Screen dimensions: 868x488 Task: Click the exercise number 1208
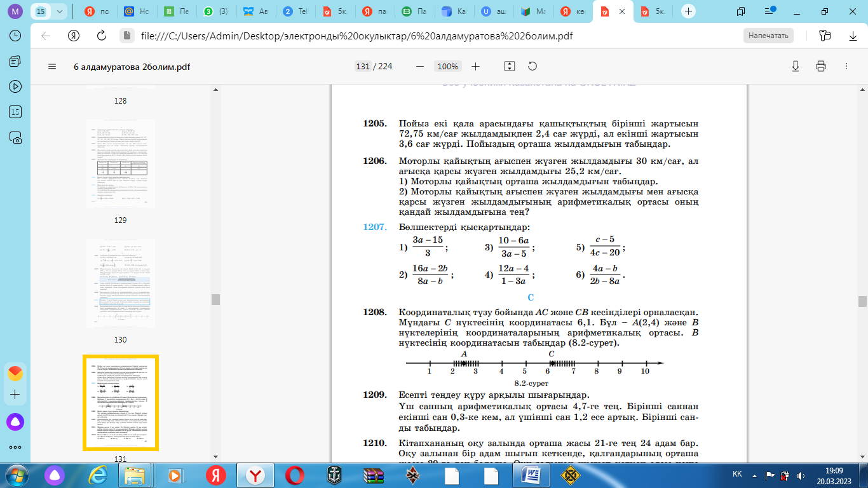click(375, 312)
